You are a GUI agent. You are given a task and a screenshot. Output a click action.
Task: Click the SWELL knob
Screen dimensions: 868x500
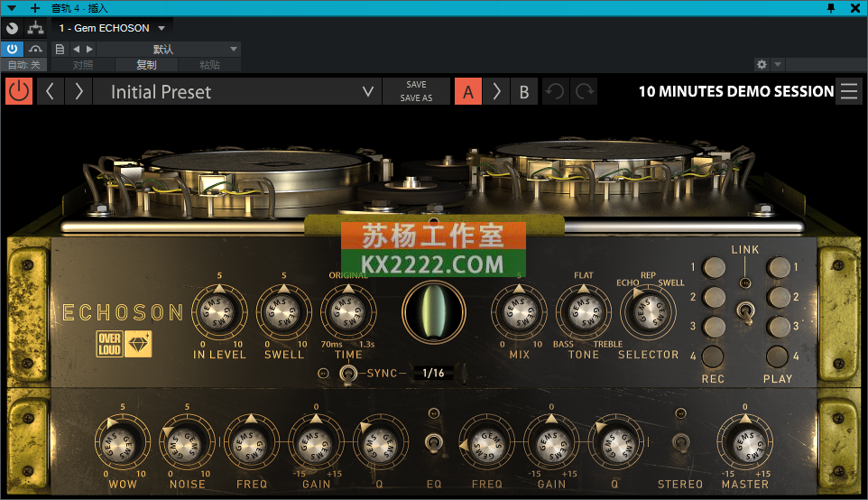click(284, 312)
